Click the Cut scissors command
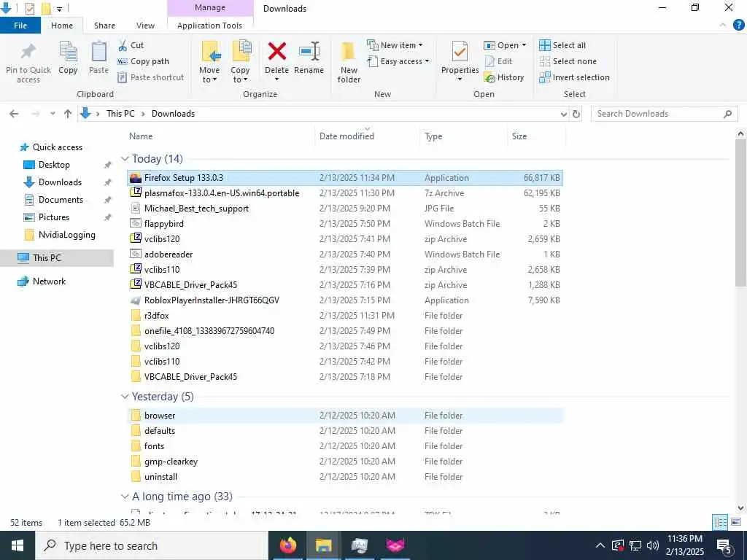Viewport: 747px width, 560px height. (131, 45)
